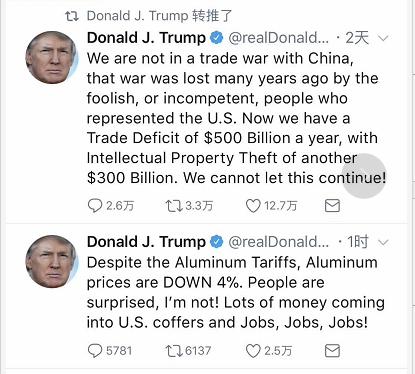Like the tweet with 12.7万 likes
Viewport: 415px width, 374px height.
click(x=253, y=206)
